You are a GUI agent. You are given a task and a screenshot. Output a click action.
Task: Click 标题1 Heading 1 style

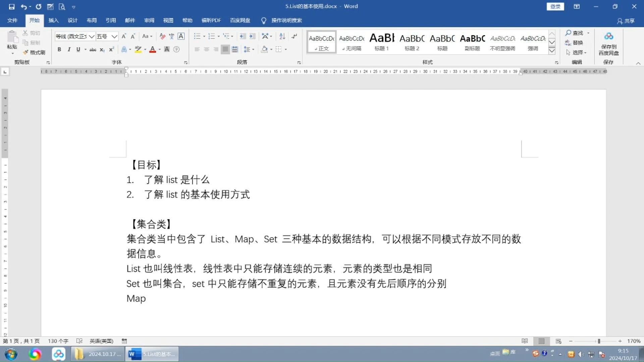pos(381,42)
